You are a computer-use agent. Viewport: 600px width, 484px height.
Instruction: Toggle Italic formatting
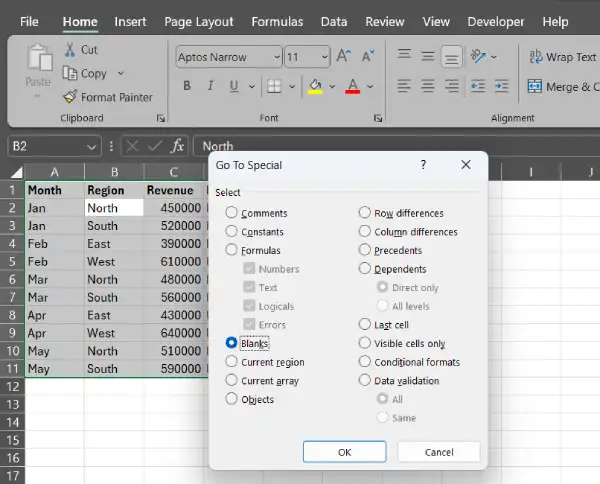(x=210, y=86)
